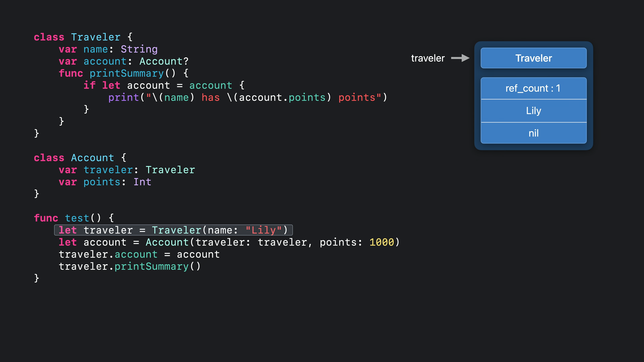Click the gray arrow next to traveler

pyautogui.click(x=460, y=58)
